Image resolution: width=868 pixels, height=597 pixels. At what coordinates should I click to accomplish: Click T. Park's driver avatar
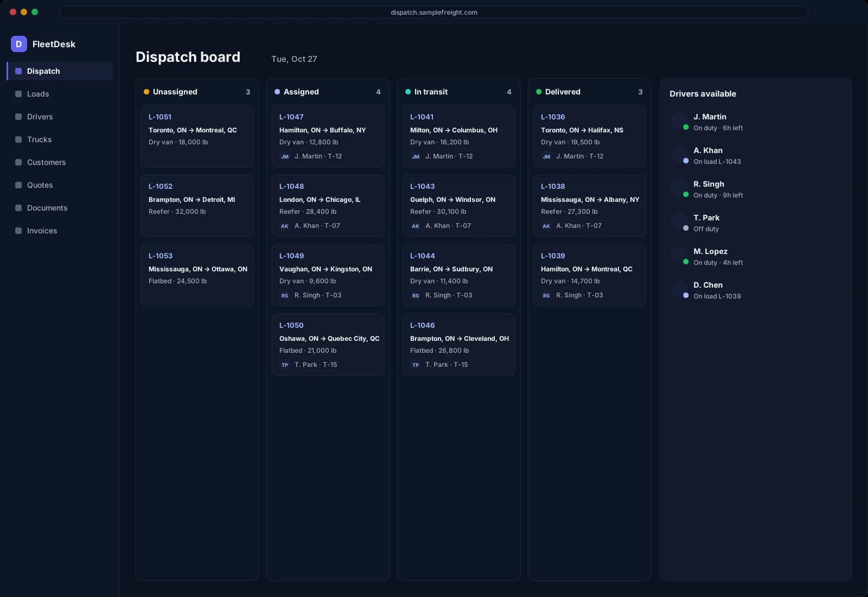pyautogui.click(x=679, y=222)
